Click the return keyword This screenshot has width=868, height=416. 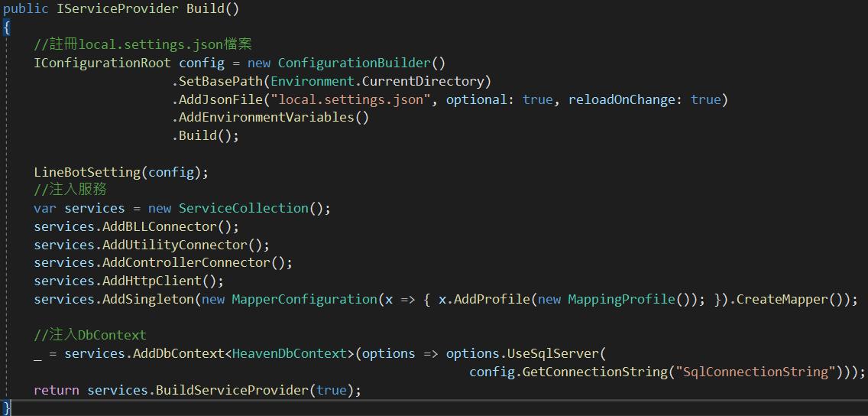(57, 390)
